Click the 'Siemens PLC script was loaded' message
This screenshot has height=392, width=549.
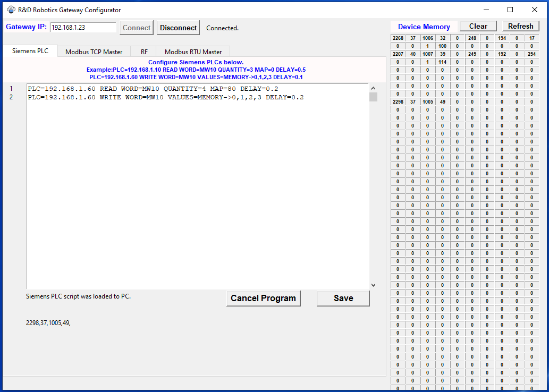click(79, 296)
